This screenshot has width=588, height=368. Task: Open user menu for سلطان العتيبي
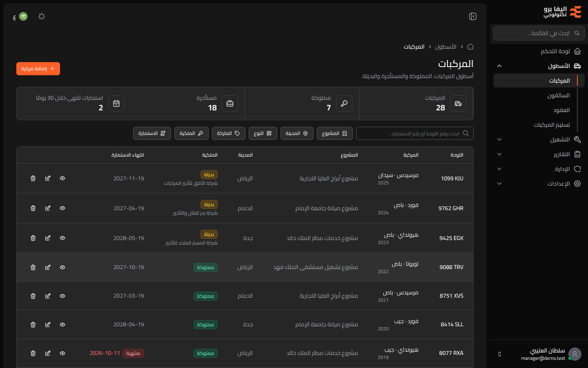point(539,354)
